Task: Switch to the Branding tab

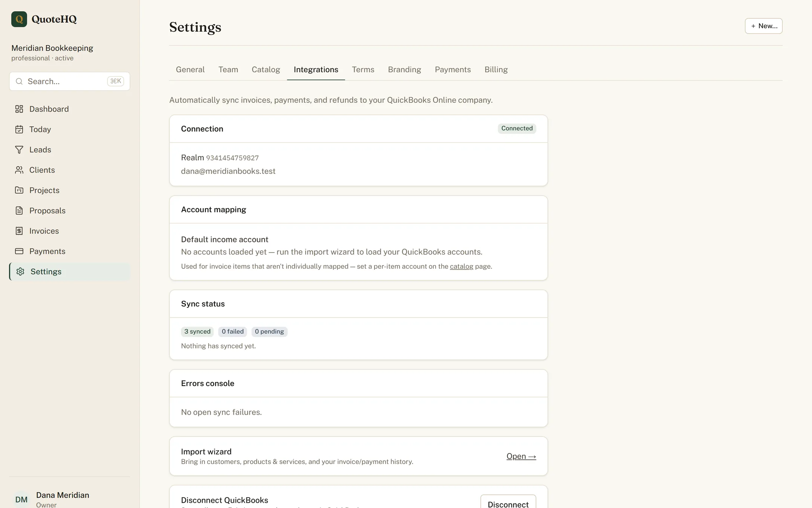Action: (x=404, y=70)
